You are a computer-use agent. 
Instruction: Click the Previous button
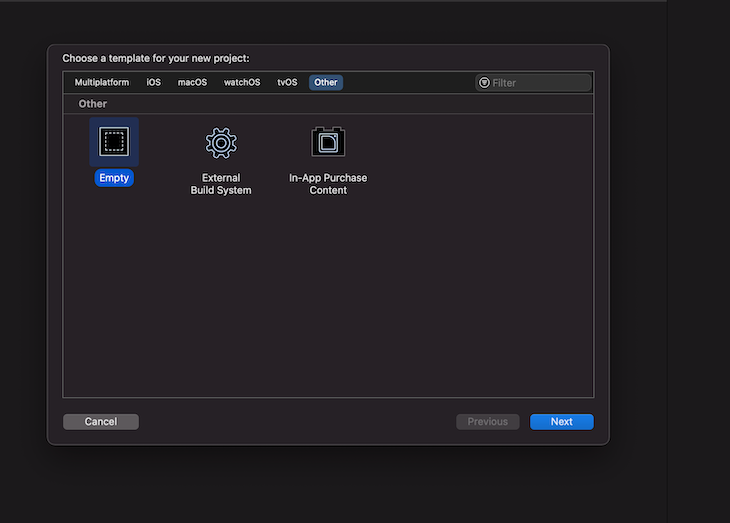click(488, 421)
